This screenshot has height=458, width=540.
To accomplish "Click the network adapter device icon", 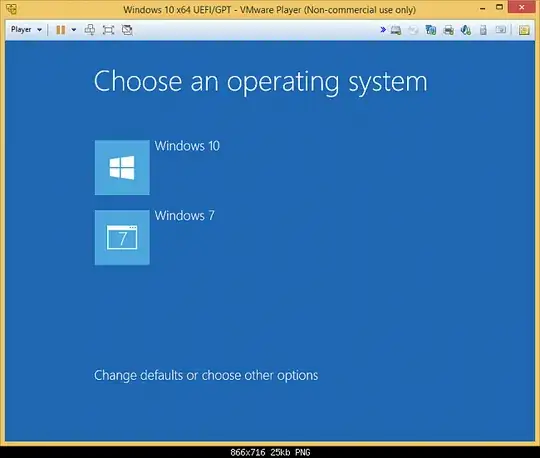I will tap(430, 30).
